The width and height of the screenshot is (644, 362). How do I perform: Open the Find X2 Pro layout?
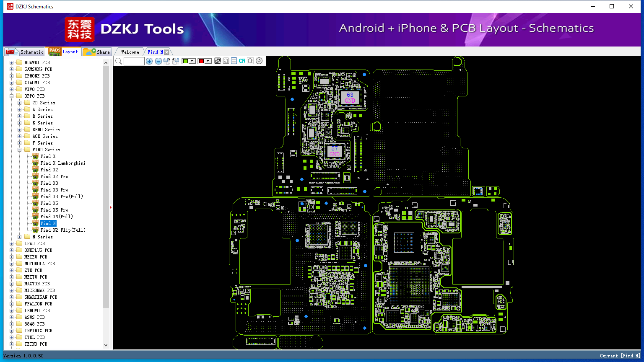point(54,176)
